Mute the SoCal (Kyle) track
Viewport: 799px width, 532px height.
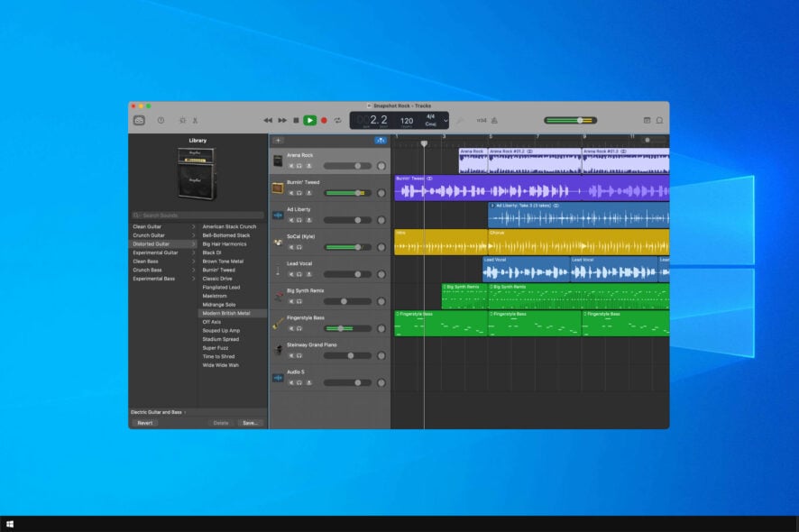point(291,247)
